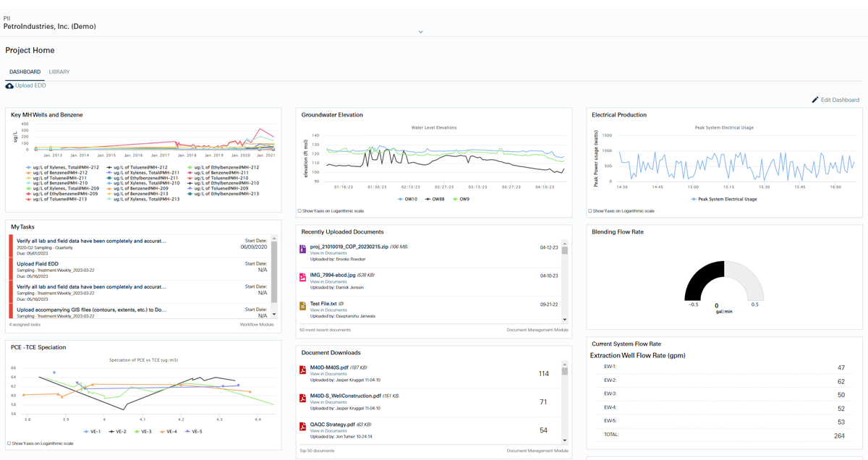Enable logarithmic Y-axis for Electrical Production
Screen dimensions: 868x460
pyautogui.click(x=590, y=211)
